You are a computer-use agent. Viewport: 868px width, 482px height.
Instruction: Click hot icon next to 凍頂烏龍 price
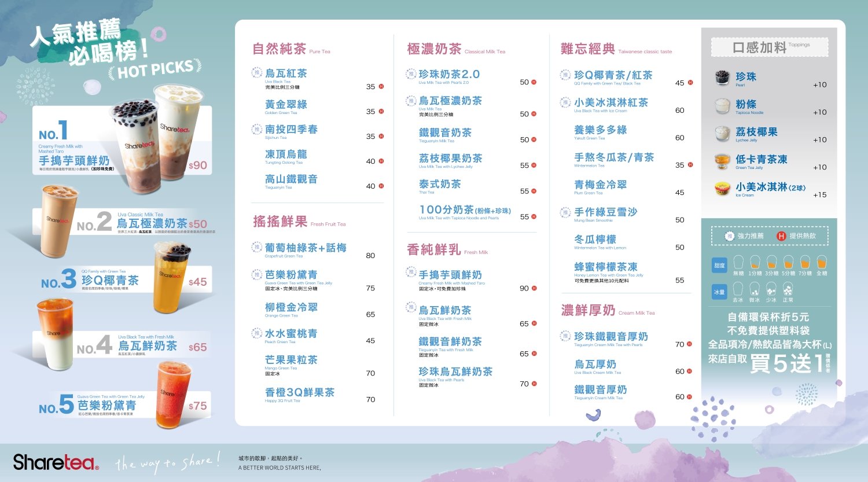381,161
